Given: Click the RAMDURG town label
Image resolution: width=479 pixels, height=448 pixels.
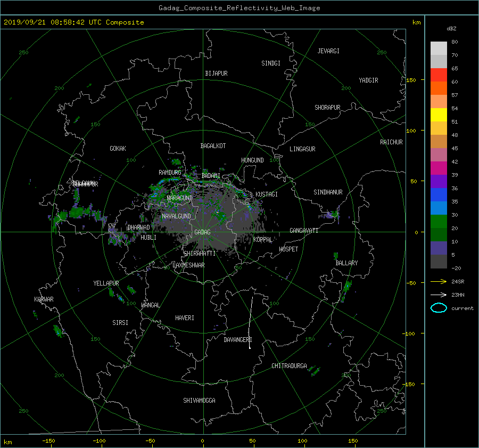Looking at the screenshot, I should pos(170,173).
